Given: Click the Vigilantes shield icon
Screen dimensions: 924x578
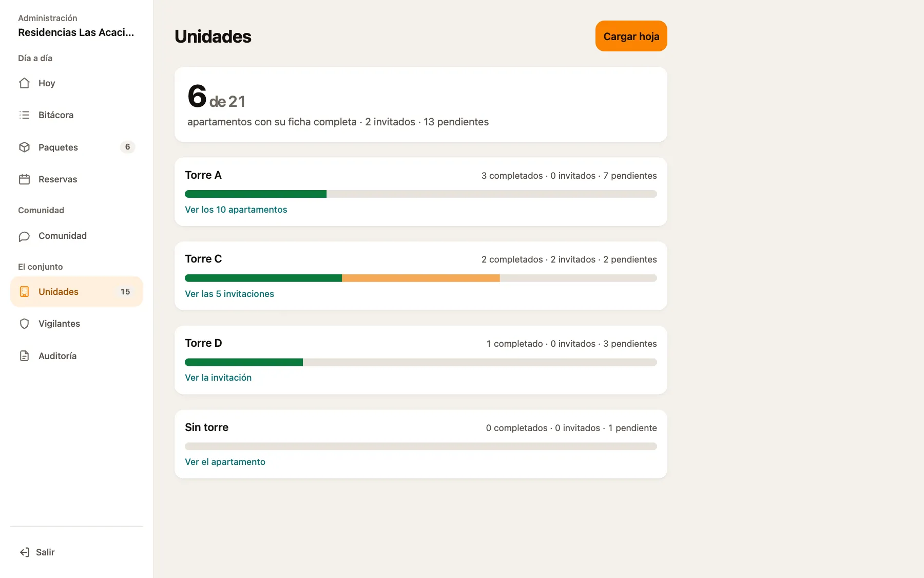Looking at the screenshot, I should pyautogui.click(x=24, y=324).
